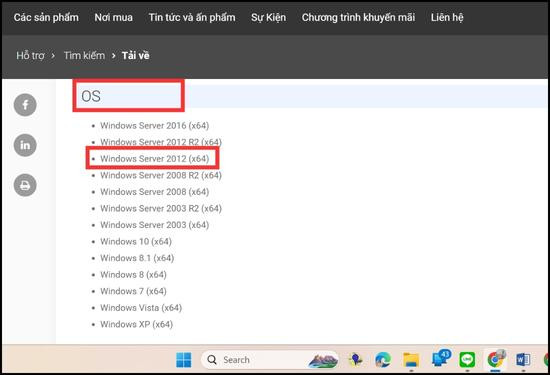
Task: Select 'Windows Server 2003 (x64)'
Action: pos(154,225)
